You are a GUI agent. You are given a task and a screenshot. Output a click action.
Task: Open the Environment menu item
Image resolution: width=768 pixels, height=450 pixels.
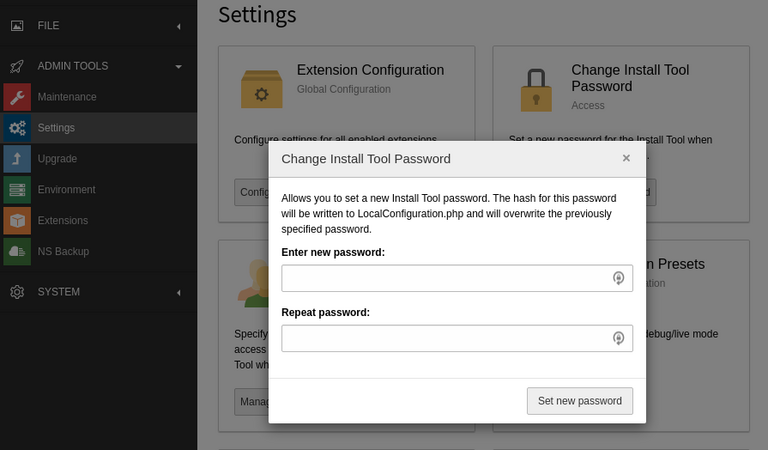[x=67, y=190]
